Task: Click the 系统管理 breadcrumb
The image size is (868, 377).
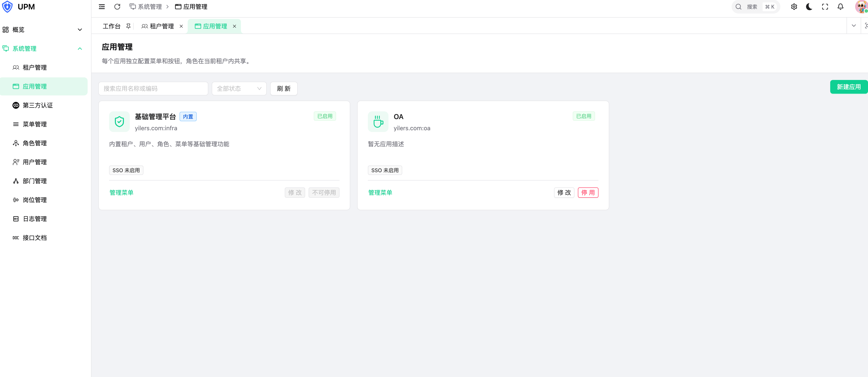Action: 146,7
